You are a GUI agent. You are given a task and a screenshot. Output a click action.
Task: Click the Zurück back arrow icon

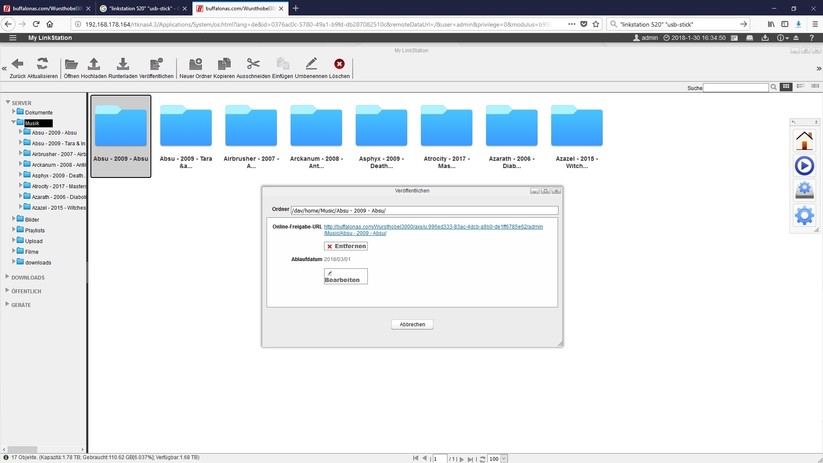[17, 64]
